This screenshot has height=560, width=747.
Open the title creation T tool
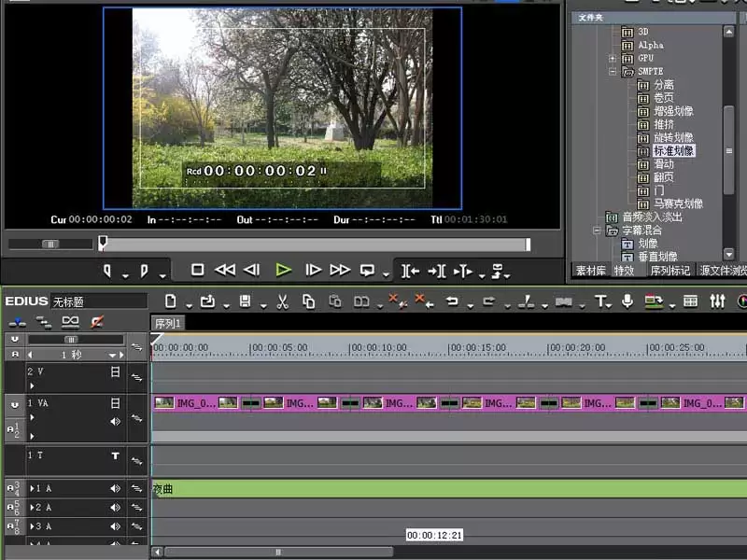pyautogui.click(x=600, y=301)
